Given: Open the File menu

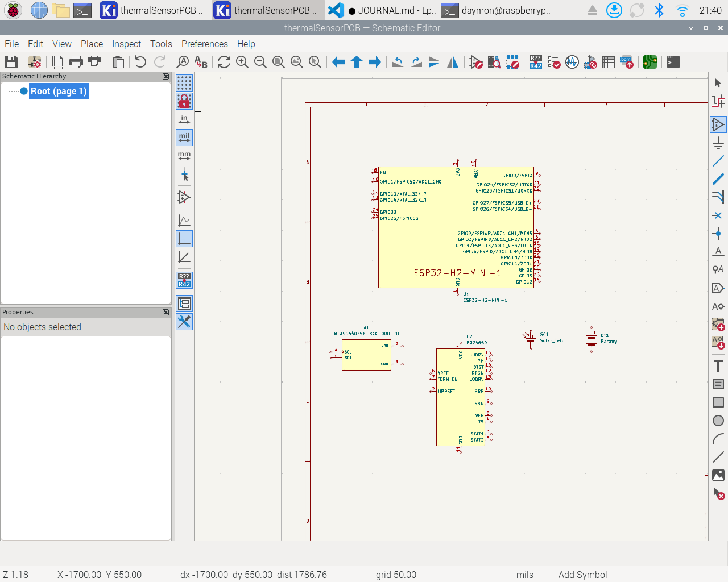Looking at the screenshot, I should [x=12, y=44].
